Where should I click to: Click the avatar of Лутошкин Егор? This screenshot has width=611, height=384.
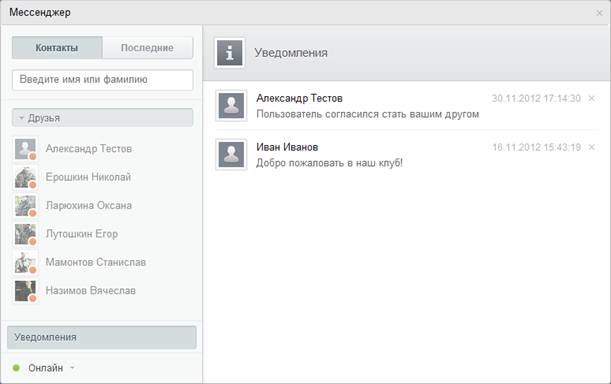click(25, 234)
